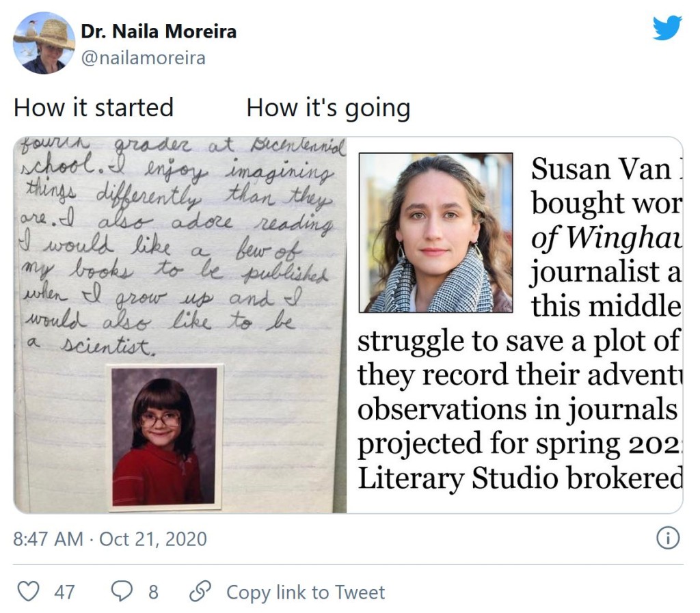Click the reply count of 8

click(x=153, y=592)
